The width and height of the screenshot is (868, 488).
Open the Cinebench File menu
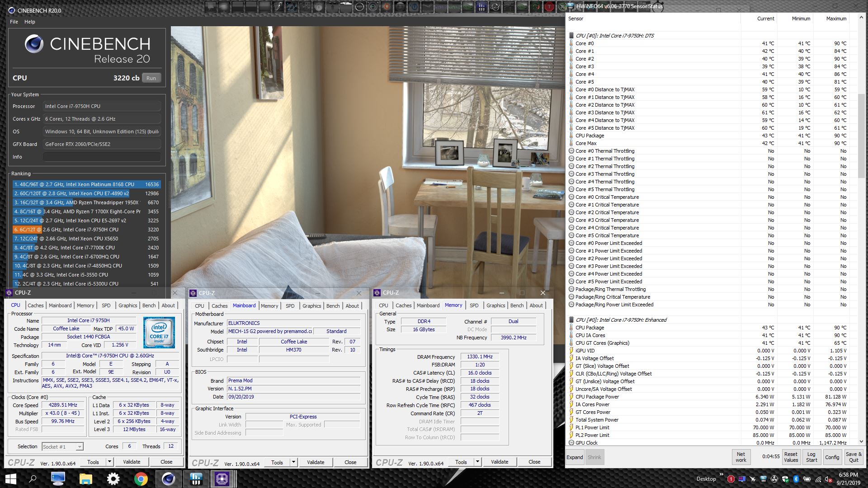click(x=14, y=22)
